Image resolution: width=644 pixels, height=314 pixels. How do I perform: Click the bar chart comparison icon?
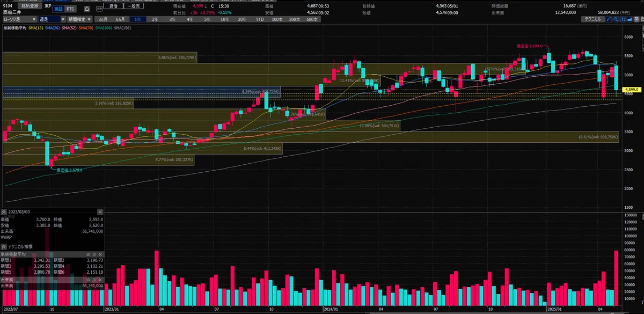click(623, 19)
